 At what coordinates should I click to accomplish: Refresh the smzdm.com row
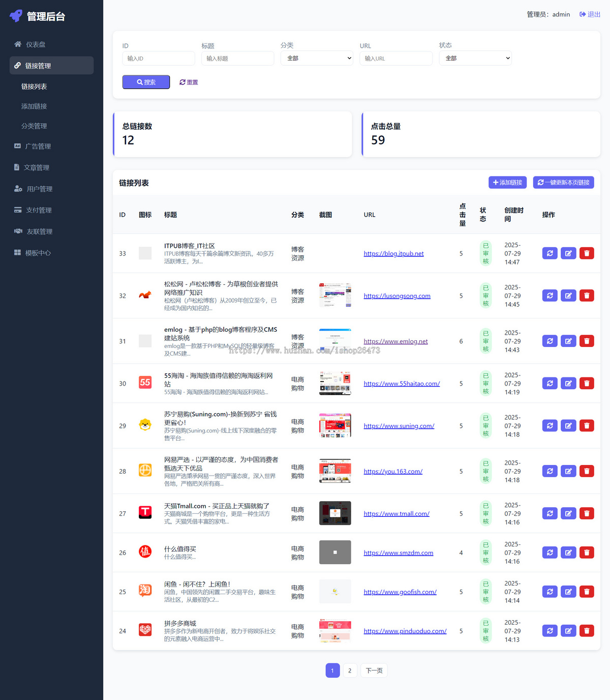tap(550, 553)
